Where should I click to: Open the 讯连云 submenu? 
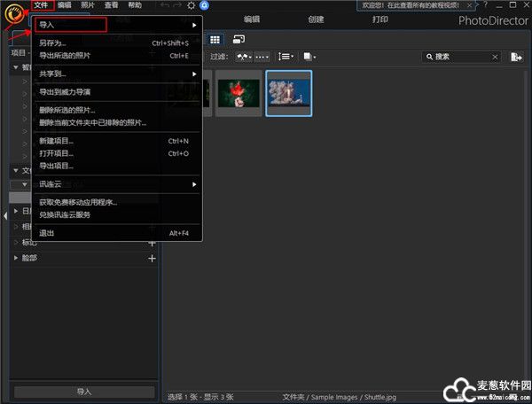pyautogui.click(x=50, y=184)
